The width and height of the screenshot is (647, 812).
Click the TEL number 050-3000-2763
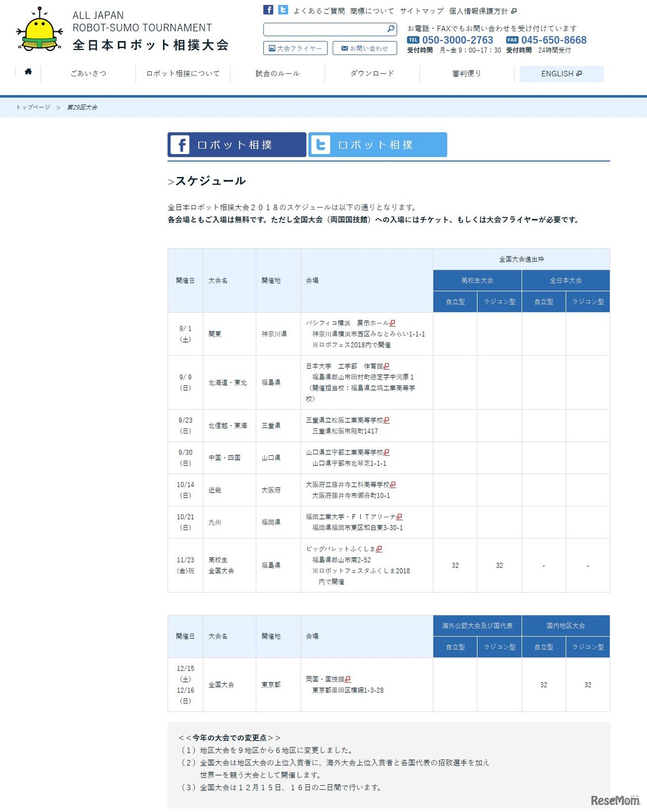pyautogui.click(x=457, y=40)
